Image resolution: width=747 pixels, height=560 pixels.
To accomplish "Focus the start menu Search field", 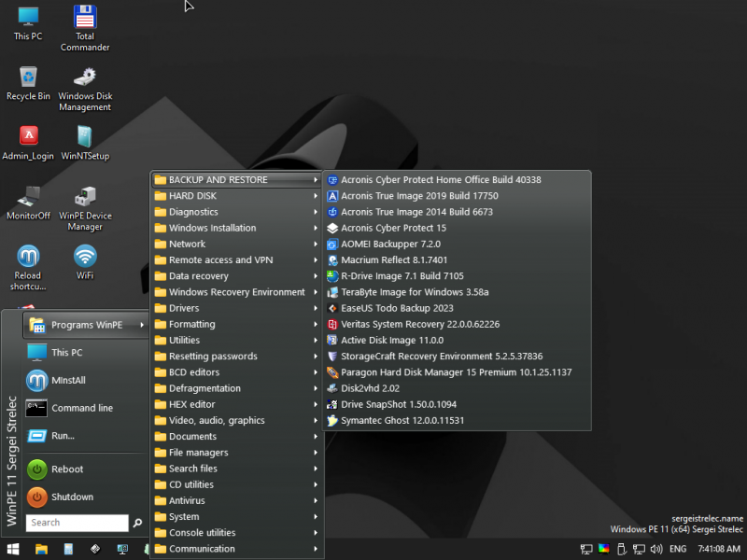I will 78,523.
